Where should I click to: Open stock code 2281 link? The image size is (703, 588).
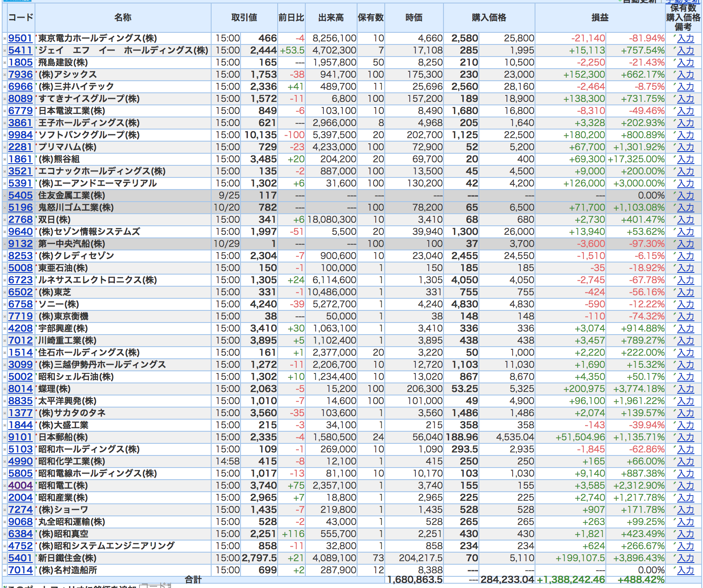coord(20,147)
